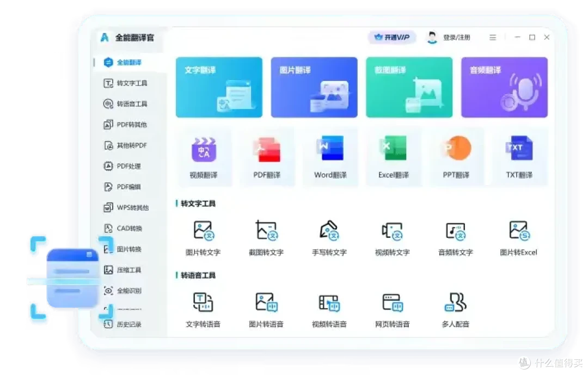
Task: Open the 网页转语音 tool
Action: 392,310
